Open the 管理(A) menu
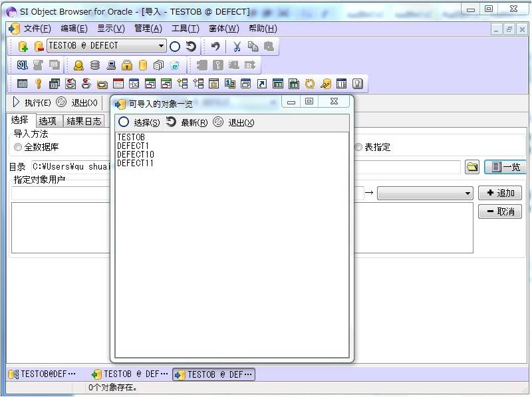The height and width of the screenshot is (397, 532). click(x=148, y=29)
